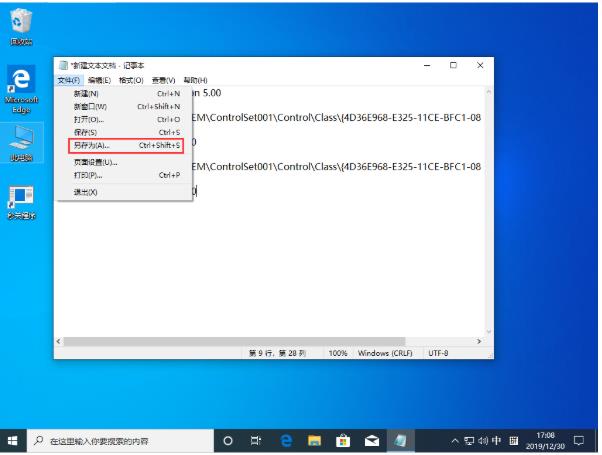Choose 页面设置(U)... from File menu
Image resolution: width=602 pixels, height=455 pixels.
pos(124,163)
